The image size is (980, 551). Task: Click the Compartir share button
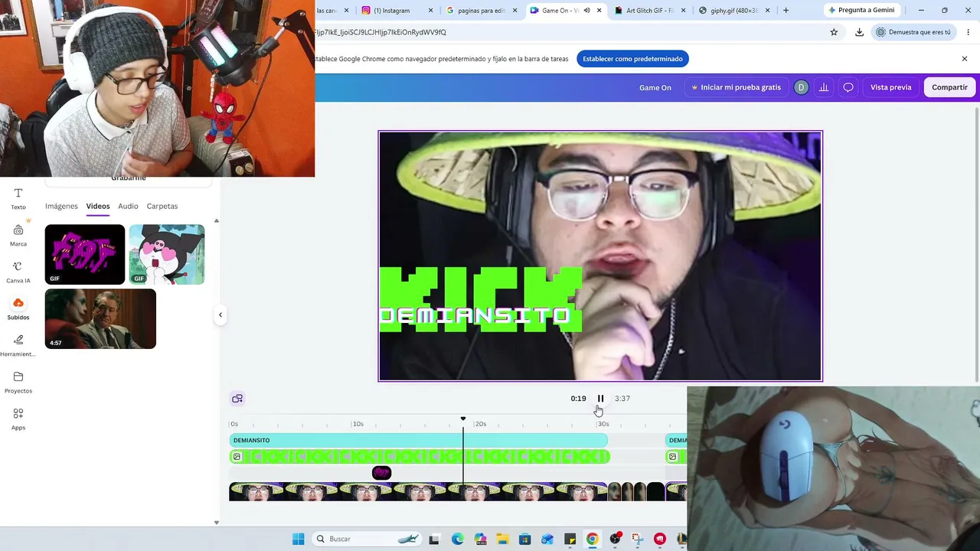949,87
